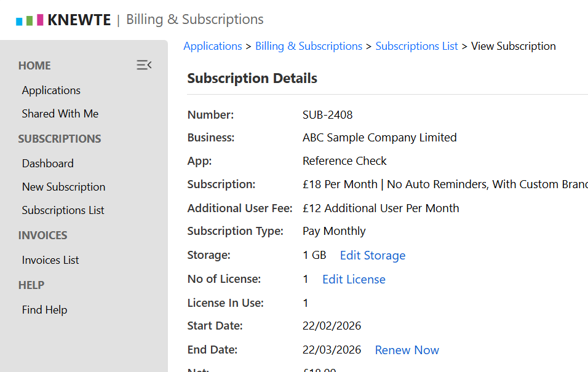Open the Subscriptions List sidebar entry
588x372 pixels.
[x=63, y=210]
